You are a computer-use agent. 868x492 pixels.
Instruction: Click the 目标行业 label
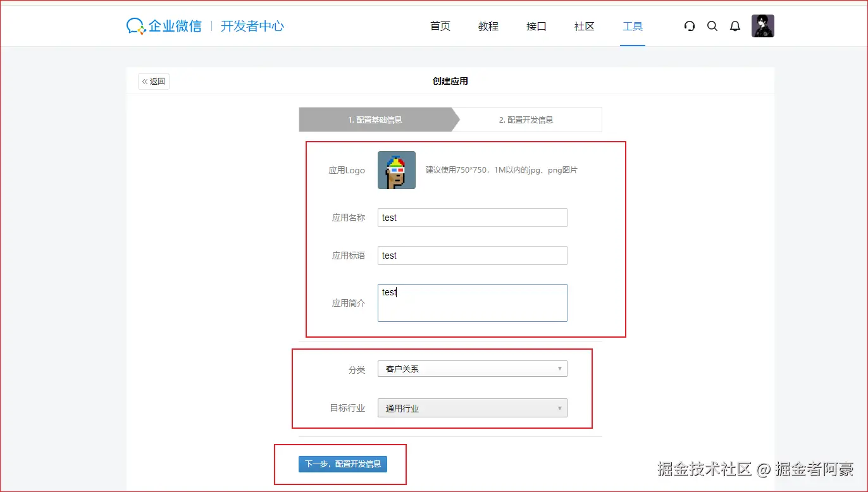pos(348,408)
